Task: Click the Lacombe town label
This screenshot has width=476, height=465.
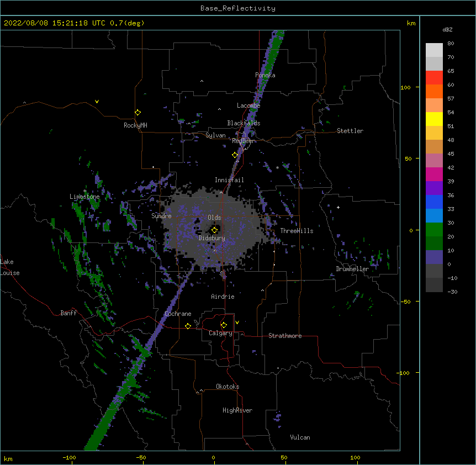Action: [248, 105]
